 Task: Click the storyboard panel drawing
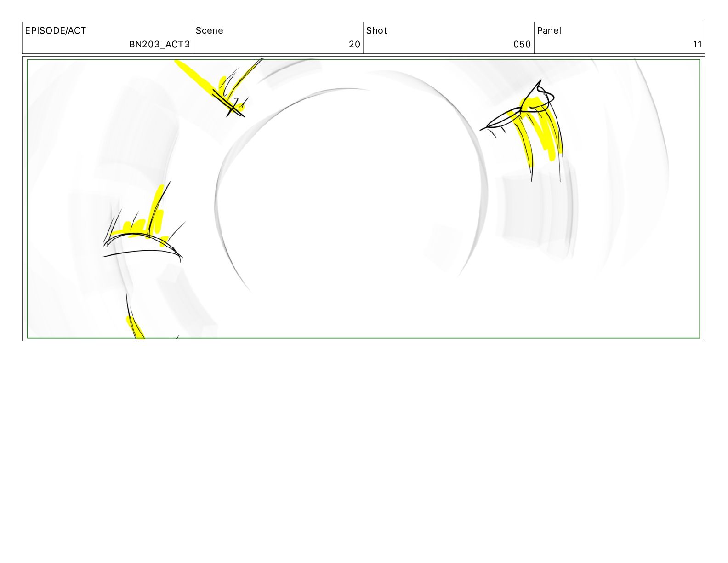(x=364, y=199)
